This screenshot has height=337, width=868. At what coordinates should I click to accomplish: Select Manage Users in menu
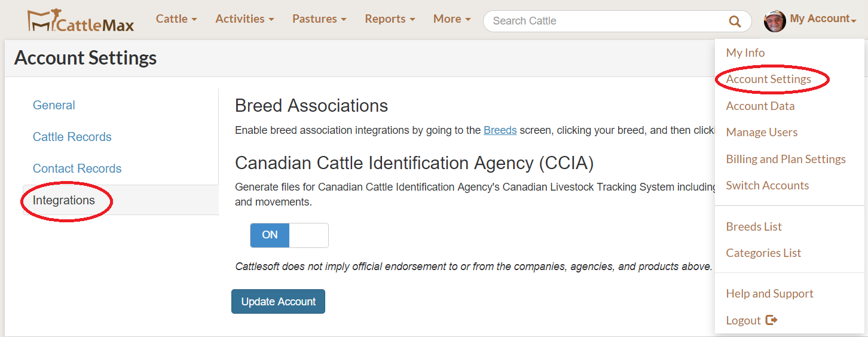click(762, 132)
